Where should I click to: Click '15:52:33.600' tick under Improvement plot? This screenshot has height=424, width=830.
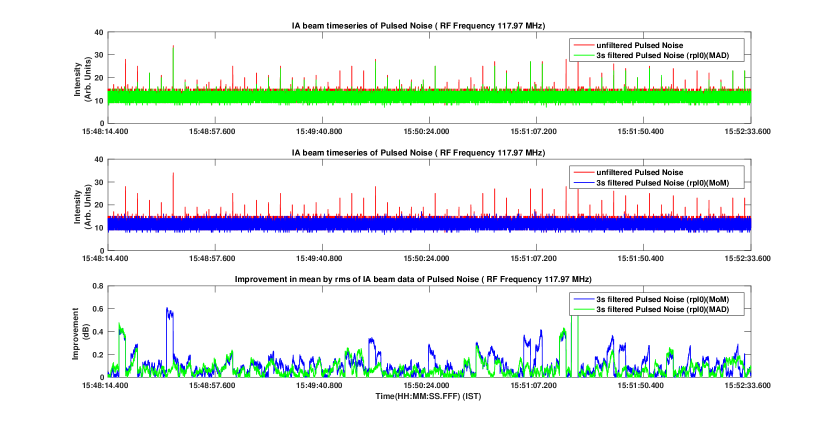pyautogui.click(x=747, y=385)
